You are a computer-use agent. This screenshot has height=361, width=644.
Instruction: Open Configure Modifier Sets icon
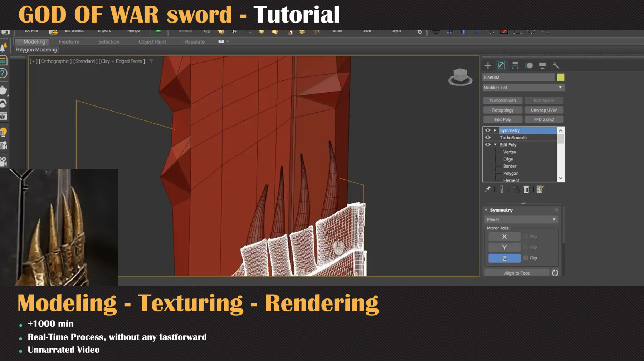coord(540,189)
